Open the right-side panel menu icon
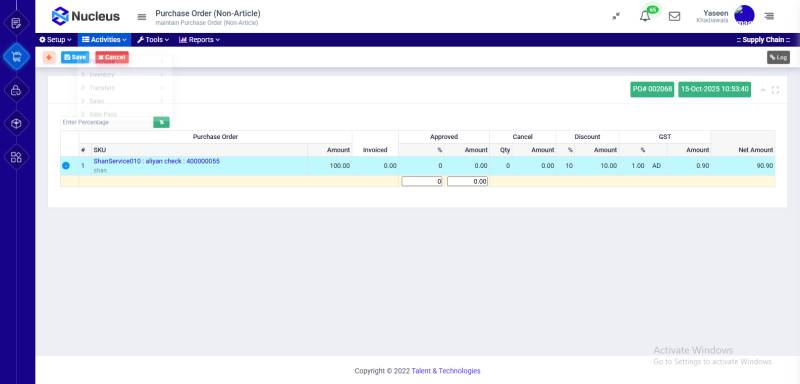Viewport: 800px width, 384px height. pos(769,16)
